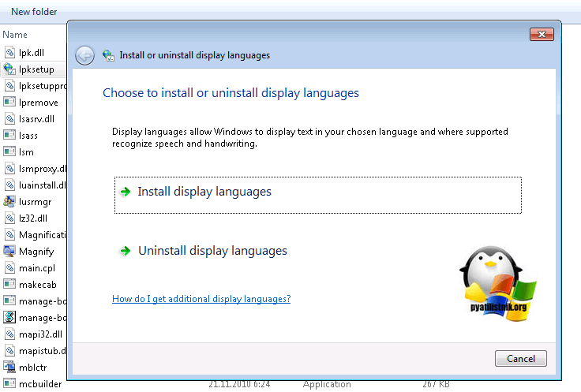Click the makecab file name
Image resolution: width=581 pixels, height=392 pixels.
click(38, 284)
